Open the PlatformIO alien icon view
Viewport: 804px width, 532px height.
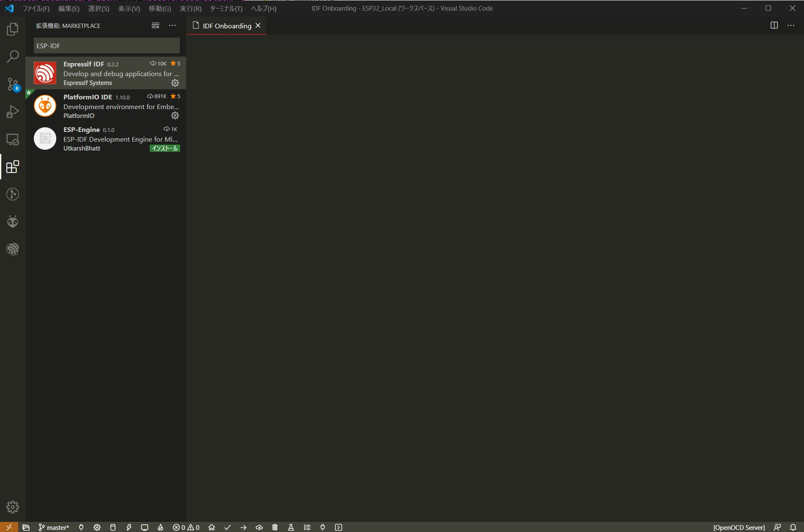pos(13,222)
